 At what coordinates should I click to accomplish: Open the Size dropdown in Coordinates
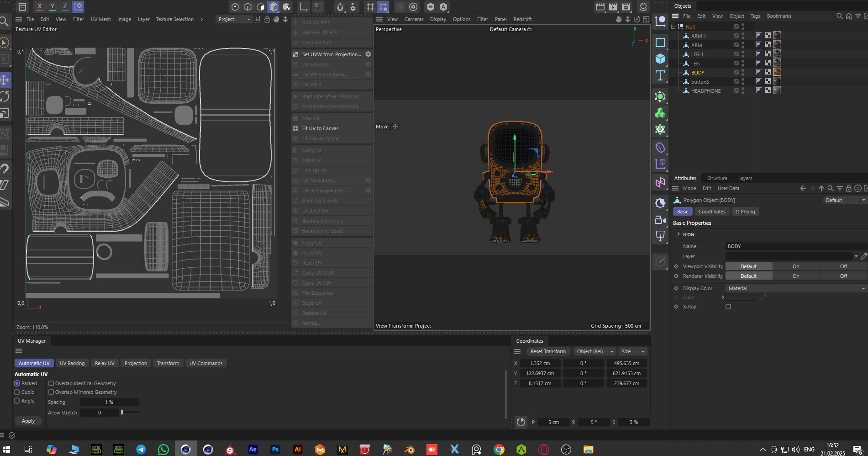coord(633,351)
